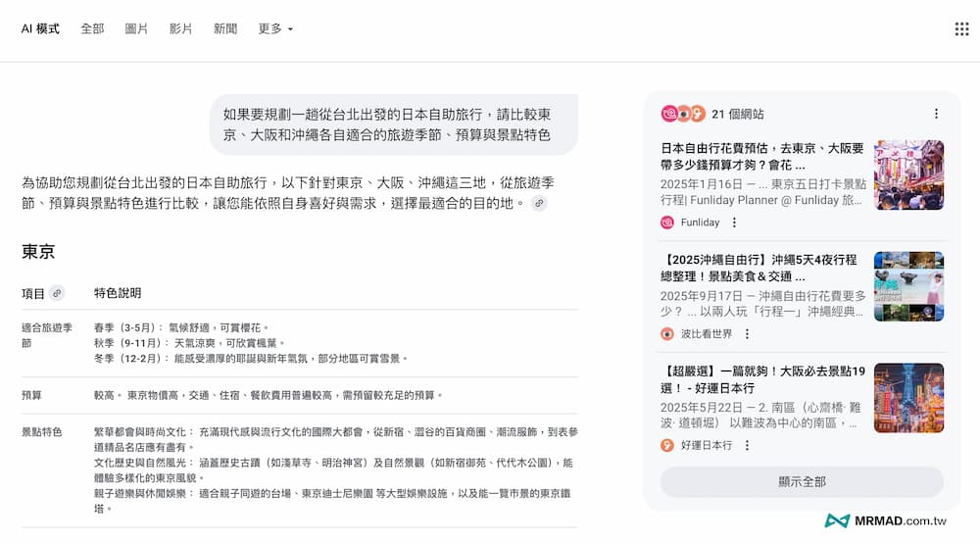The height and width of the screenshot is (544, 980).
Task: Switch to the 全部 tab
Action: (92, 28)
